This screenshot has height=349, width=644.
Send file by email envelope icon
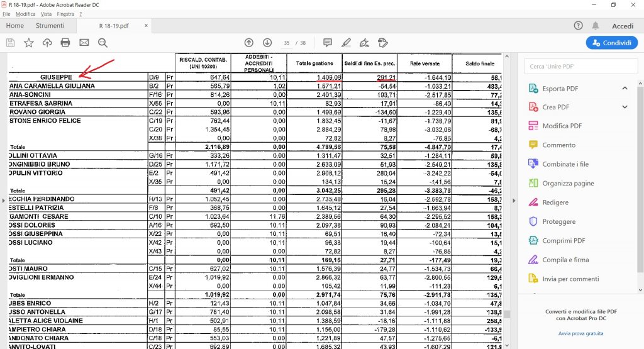(84, 43)
